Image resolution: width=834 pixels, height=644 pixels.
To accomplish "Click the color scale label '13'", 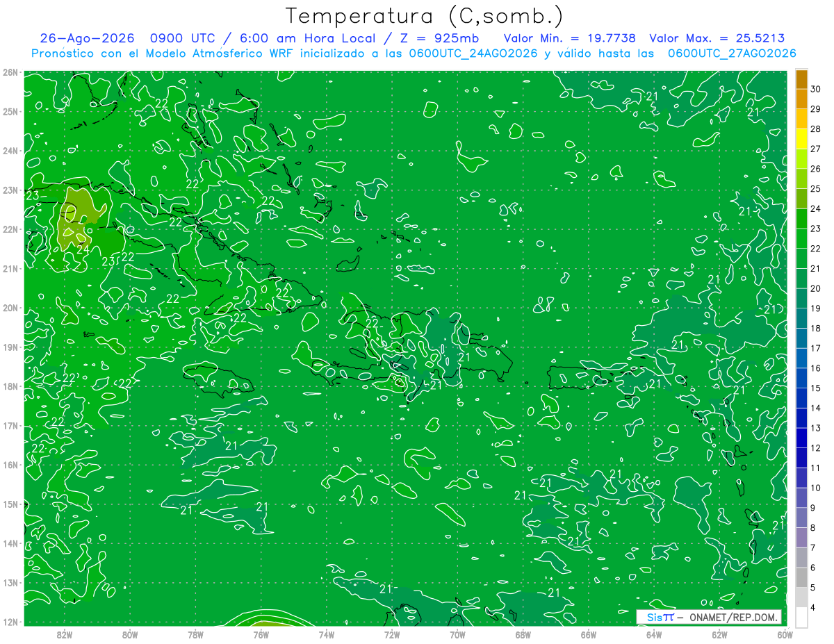I will (x=816, y=428).
